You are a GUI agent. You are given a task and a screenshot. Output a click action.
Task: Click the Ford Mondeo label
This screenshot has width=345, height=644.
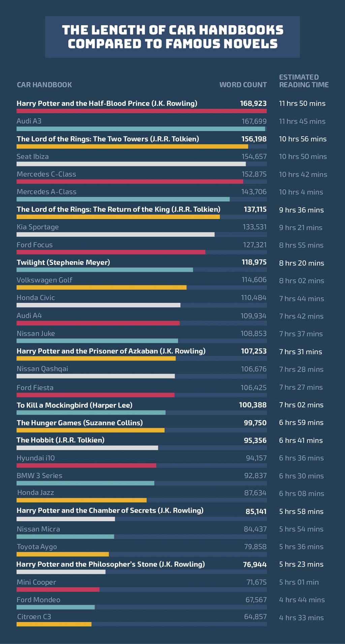point(39,600)
